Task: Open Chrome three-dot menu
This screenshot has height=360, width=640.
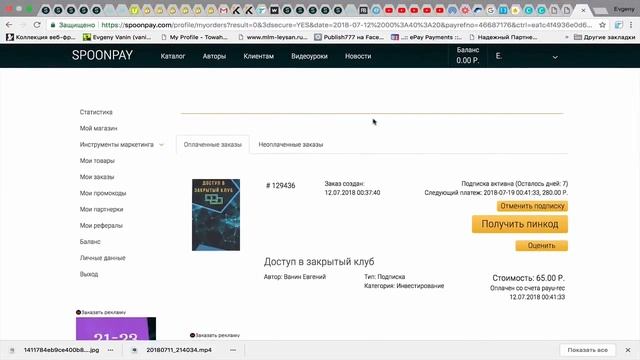Action: [631, 25]
